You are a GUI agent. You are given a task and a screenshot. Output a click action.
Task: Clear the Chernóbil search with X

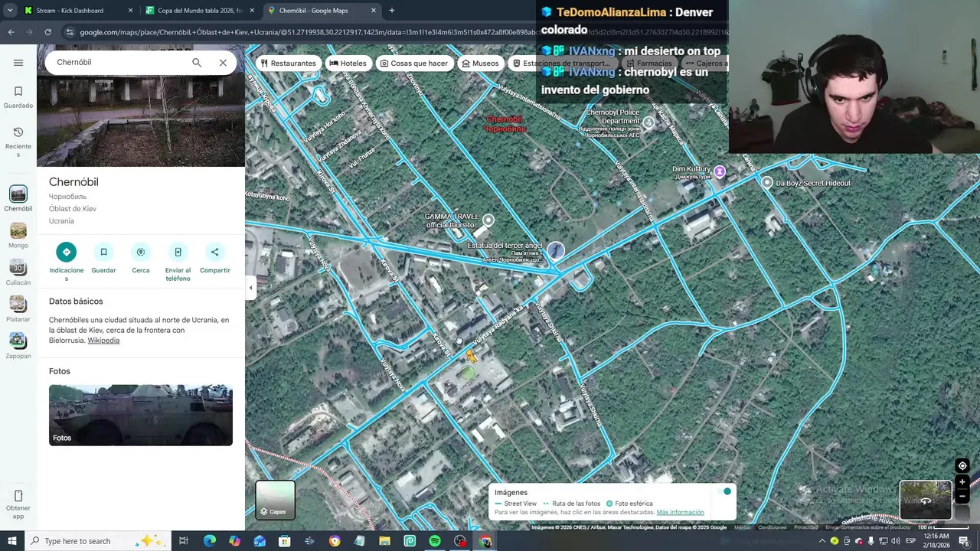[x=223, y=63]
